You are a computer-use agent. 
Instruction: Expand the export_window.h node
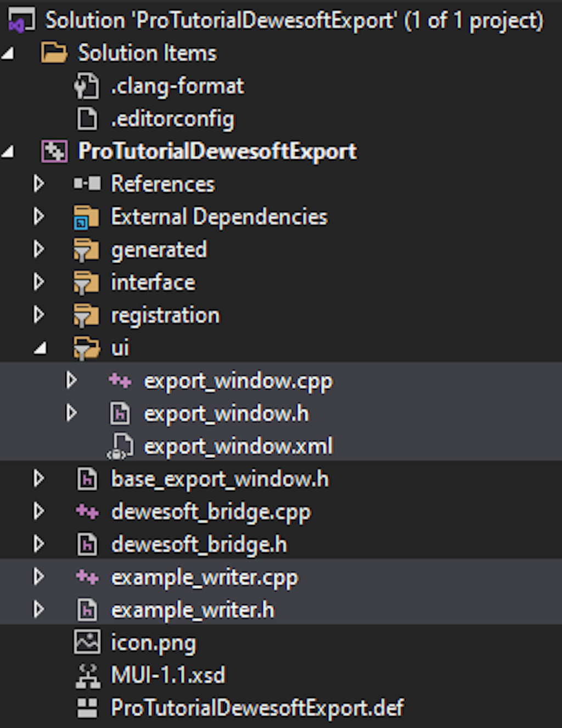71,413
